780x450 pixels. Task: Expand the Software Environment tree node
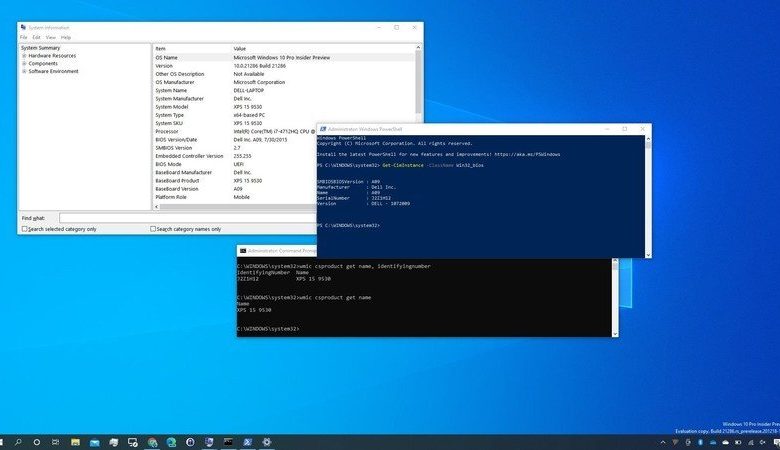(x=24, y=71)
